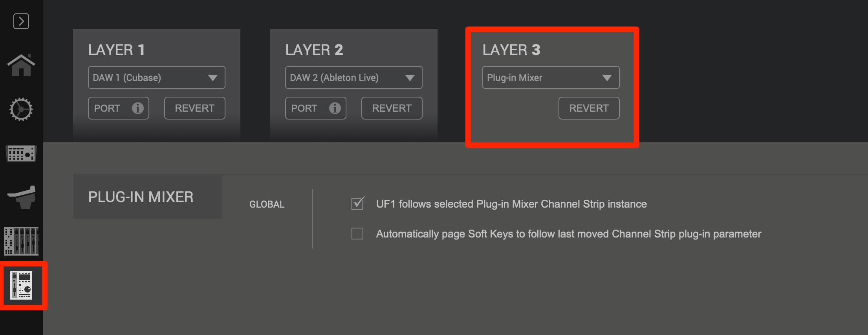Show Layer 2 PORT info icon
The height and width of the screenshot is (335, 868).
(x=335, y=108)
